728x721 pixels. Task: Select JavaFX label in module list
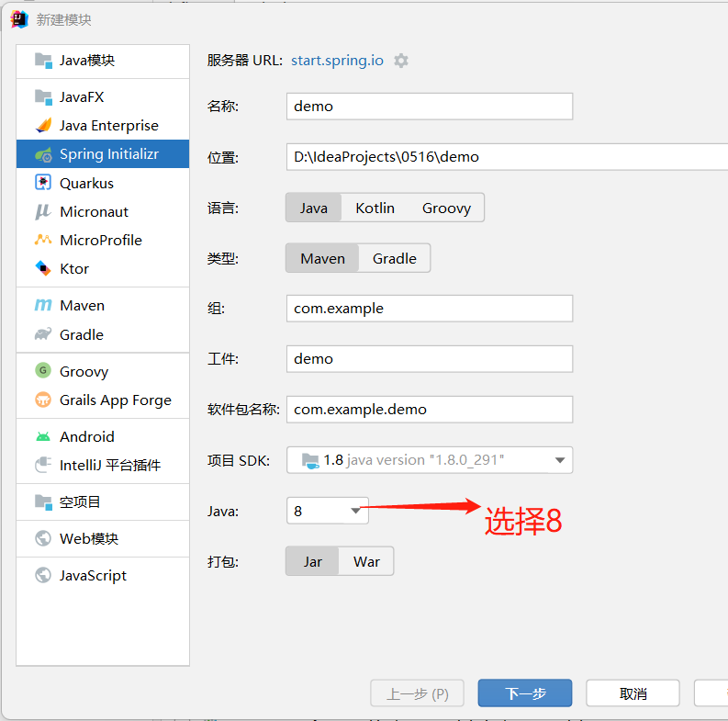82,97
